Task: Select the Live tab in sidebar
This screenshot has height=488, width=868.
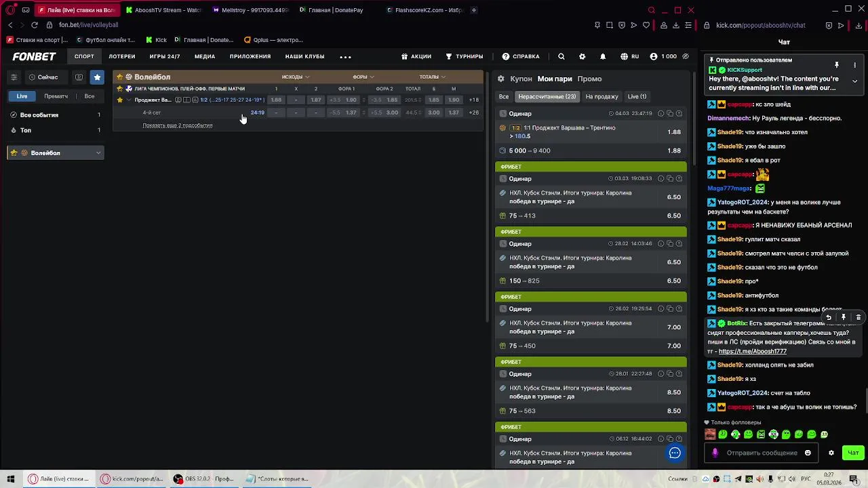Action: click(x=22, y=96)
